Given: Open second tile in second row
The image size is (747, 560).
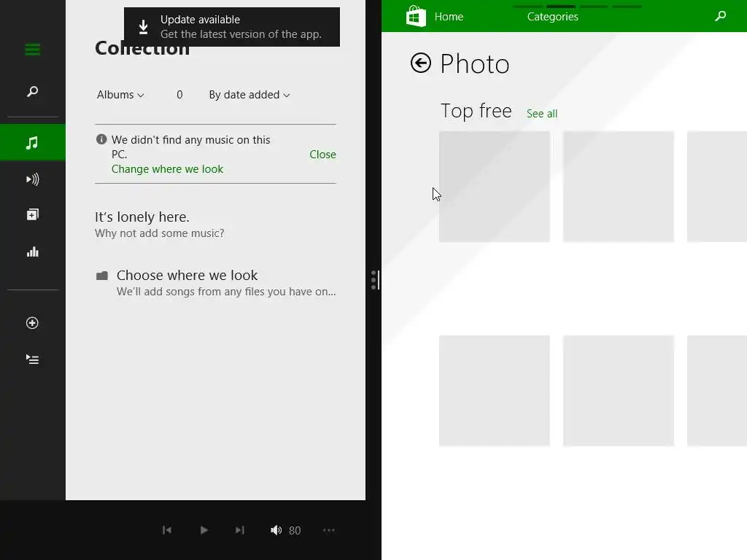Looking at the screenshot, I should tap(619, 391).
